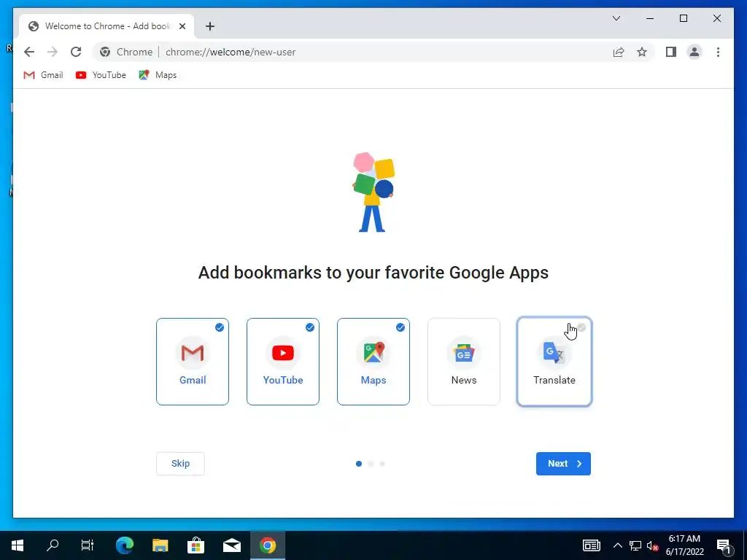Viewport: 747px width, 560px height.
Task: Open the Gmail bookmark in bookmarks bar
Action: pos(43,75)
